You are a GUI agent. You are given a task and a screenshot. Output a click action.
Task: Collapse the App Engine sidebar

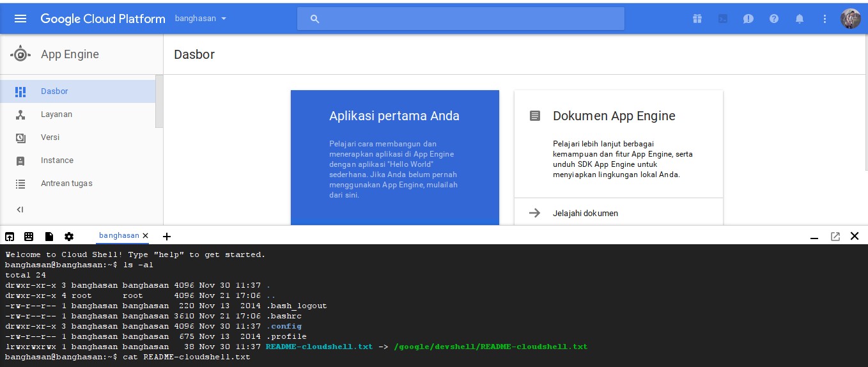tap(20, 209)
